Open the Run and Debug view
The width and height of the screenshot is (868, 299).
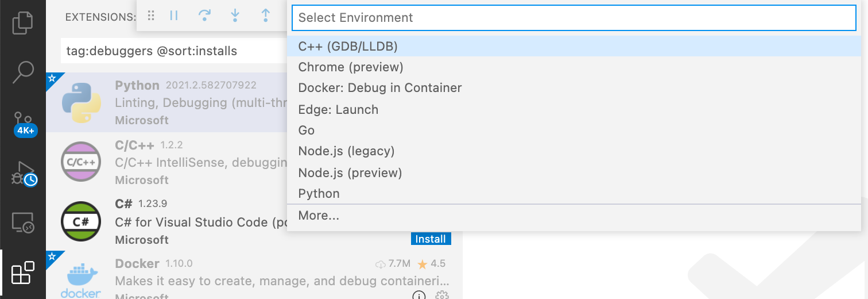[x=23, y=172]
